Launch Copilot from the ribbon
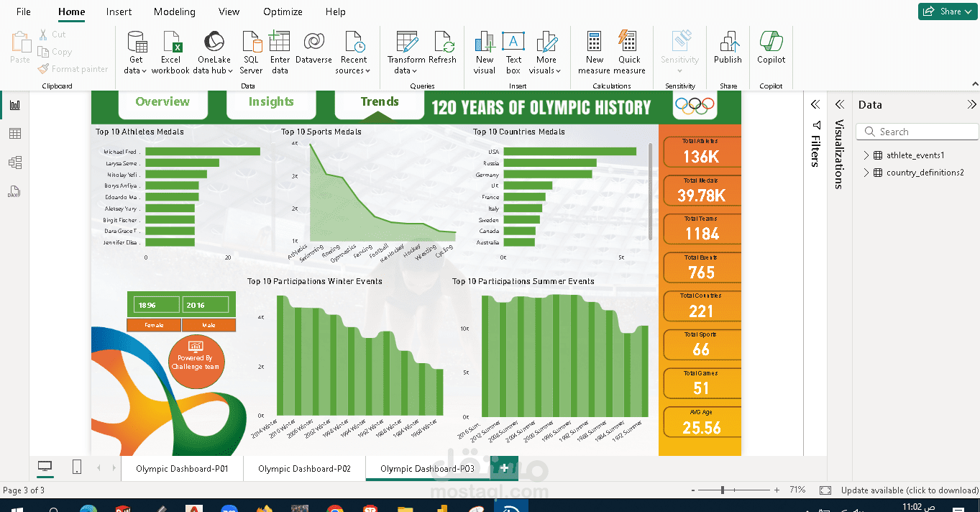Screen dimensions: 980x512 [x=771, y=48]
